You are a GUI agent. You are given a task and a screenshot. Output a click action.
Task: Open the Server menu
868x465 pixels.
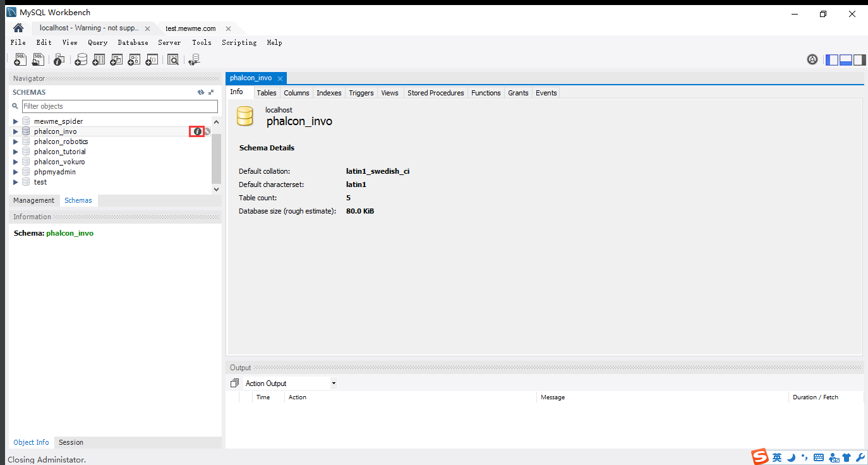169,42
